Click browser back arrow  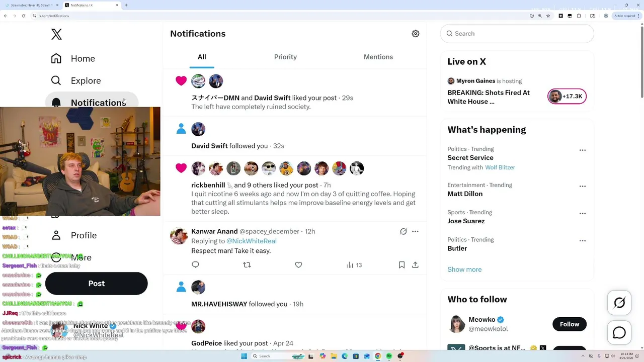coord(6,16)
